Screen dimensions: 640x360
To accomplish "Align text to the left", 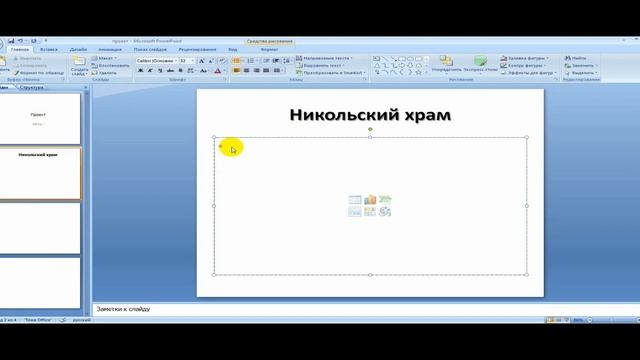I will pos(236,71).
